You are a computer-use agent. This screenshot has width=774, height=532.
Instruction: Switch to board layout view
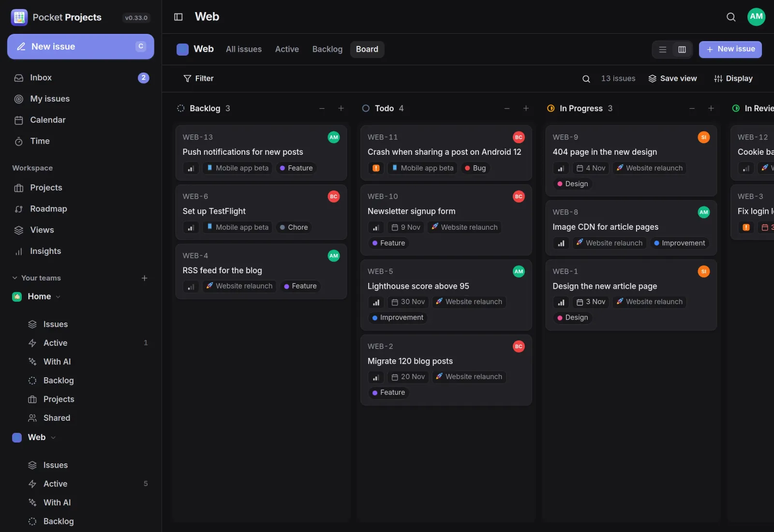682,49
